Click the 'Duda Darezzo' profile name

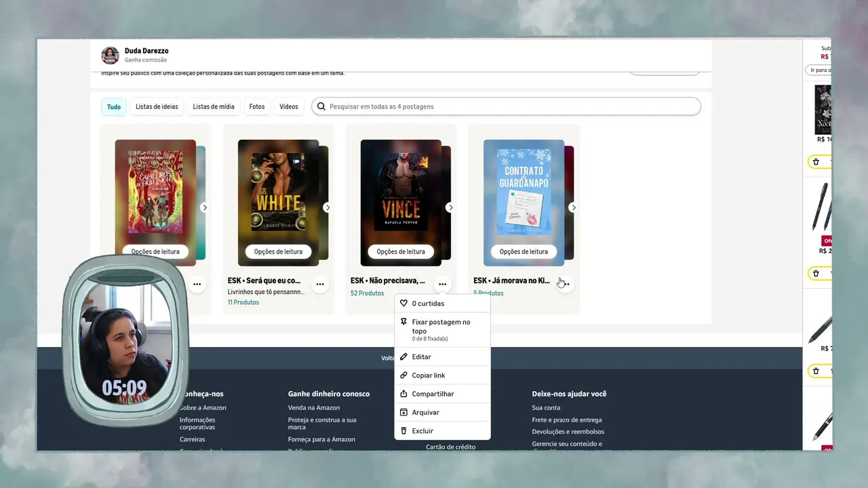click(x=146, y=51)
